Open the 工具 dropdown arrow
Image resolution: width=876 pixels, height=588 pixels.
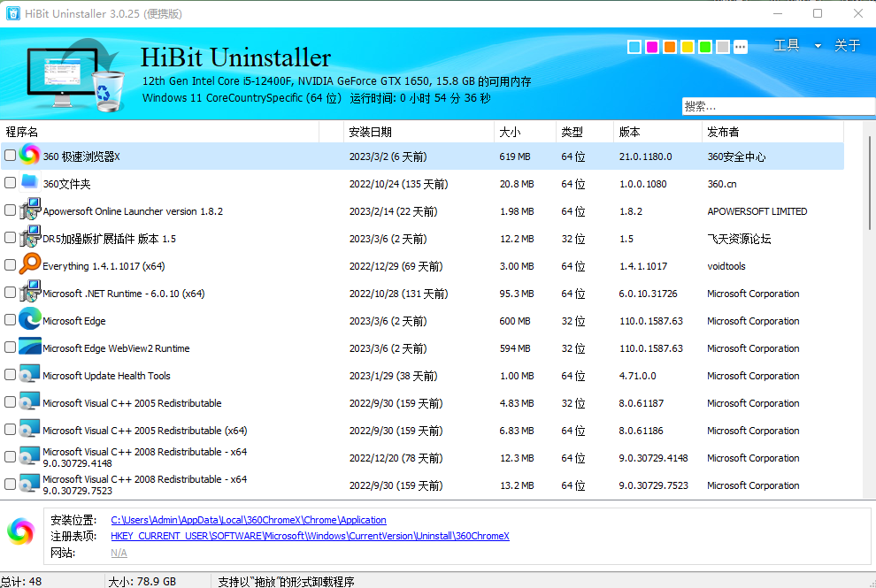click(818, 46)
